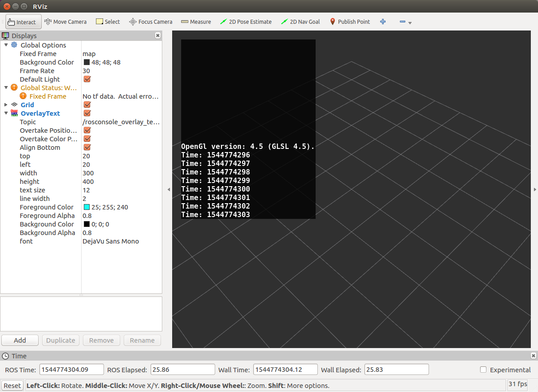The width and height of the screenshot is (538, 392).
Task: Collapse the Global Options tree node
Action: coord(6,45)
